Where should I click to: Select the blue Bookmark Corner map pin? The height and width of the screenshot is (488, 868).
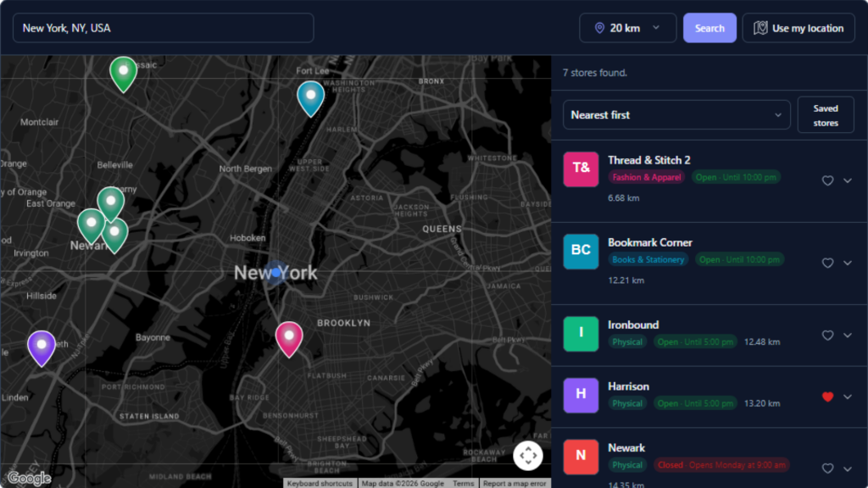(310, 98)
